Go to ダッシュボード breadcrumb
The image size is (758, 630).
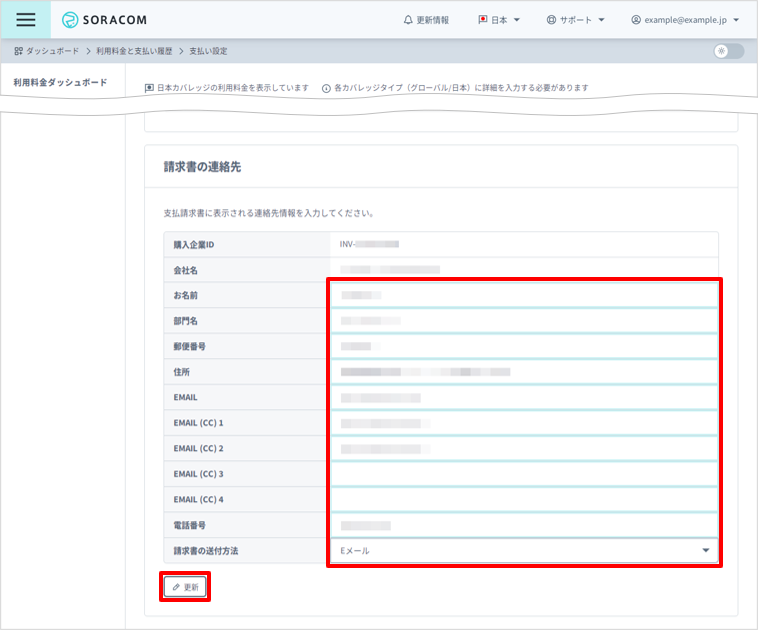[52, 51]
